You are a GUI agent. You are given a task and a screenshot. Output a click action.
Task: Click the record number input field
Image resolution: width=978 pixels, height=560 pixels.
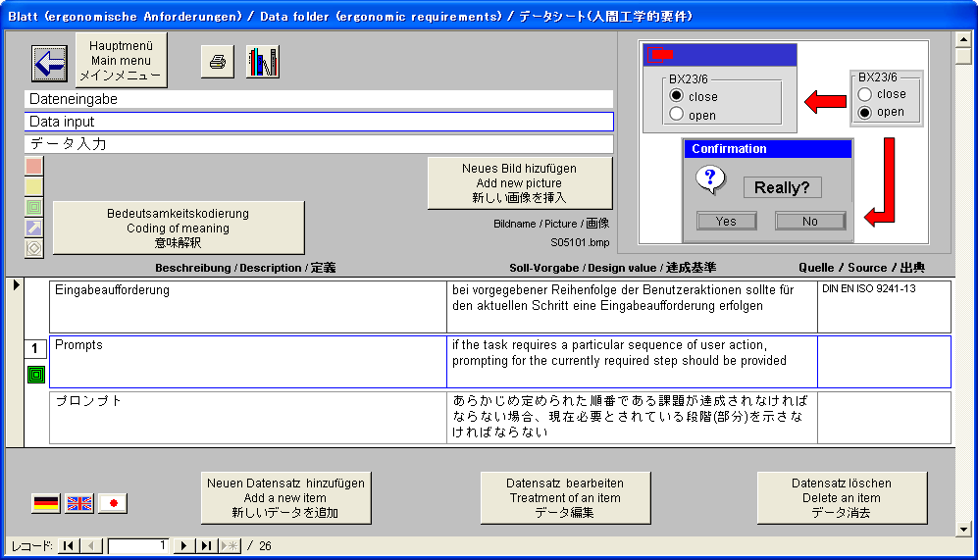click(x=138, y=545)
